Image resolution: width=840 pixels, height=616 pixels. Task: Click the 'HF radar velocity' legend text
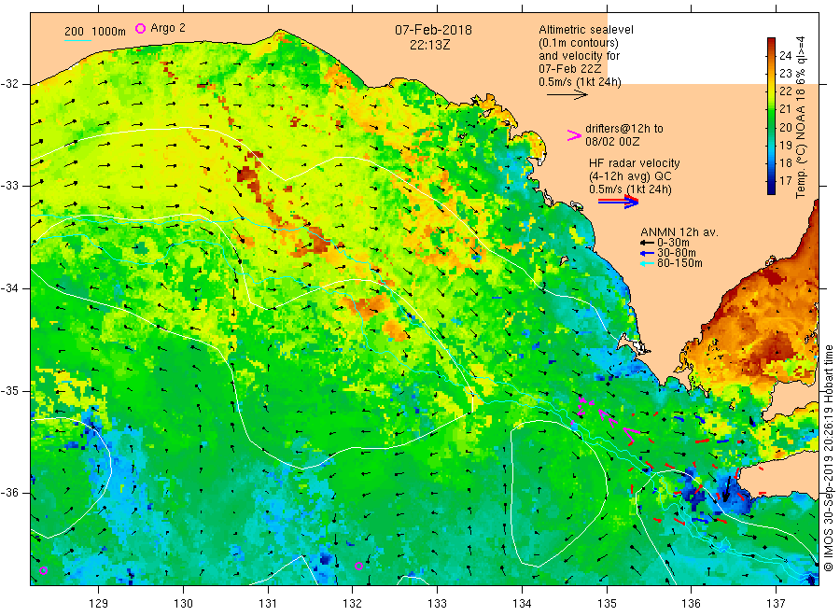click(635, 162)
